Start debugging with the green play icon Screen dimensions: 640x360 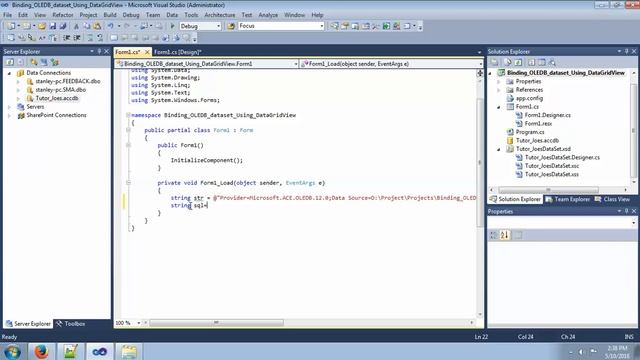click(x=172, y=26)
